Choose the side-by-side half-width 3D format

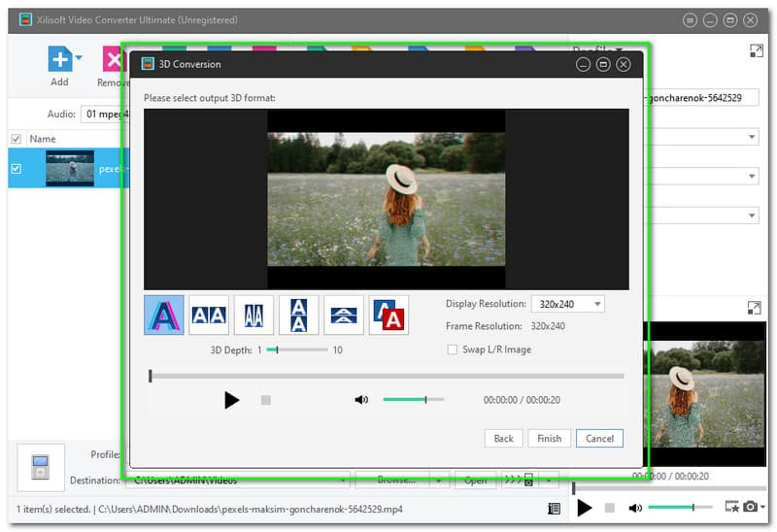(253, 316)
